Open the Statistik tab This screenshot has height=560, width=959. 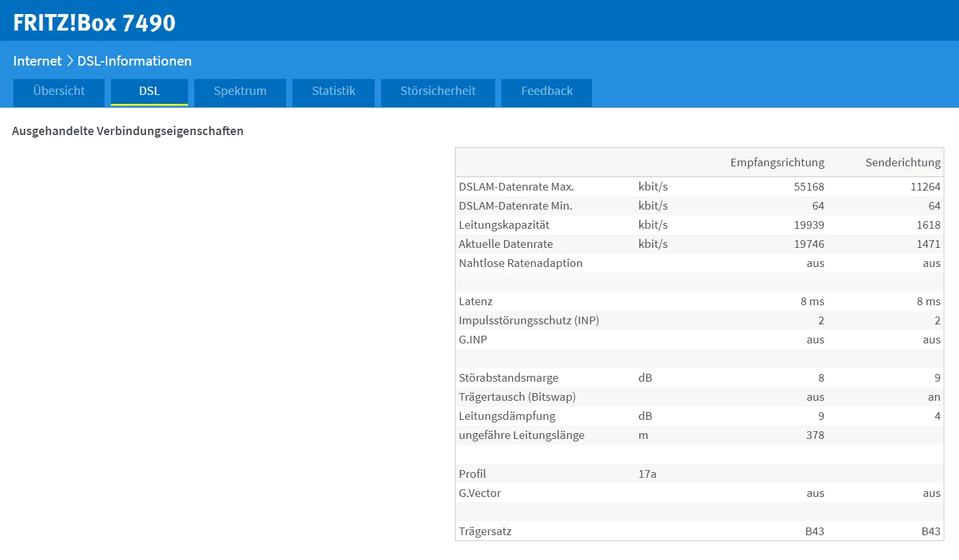[x=333, y=91]
